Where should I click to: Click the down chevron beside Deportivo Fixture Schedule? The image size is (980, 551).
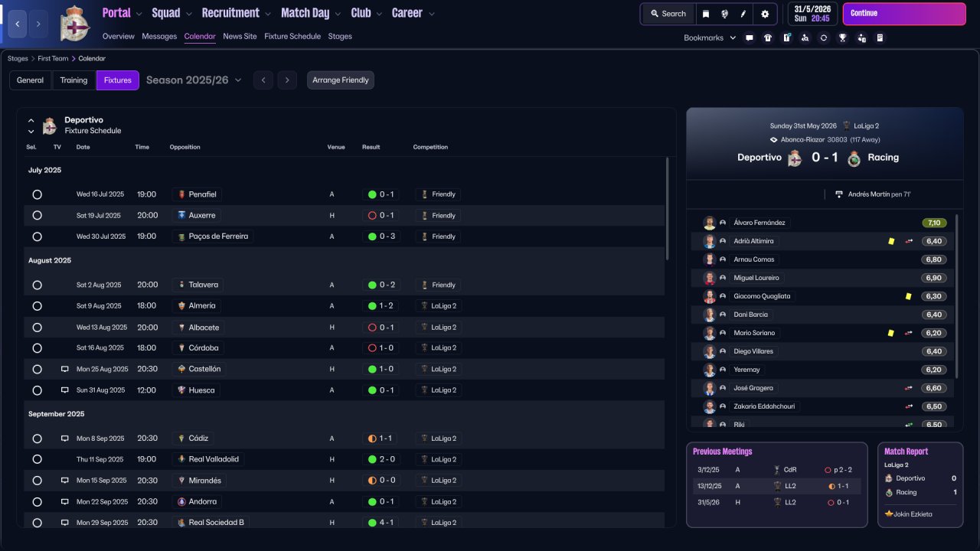(x=31, y=132)
